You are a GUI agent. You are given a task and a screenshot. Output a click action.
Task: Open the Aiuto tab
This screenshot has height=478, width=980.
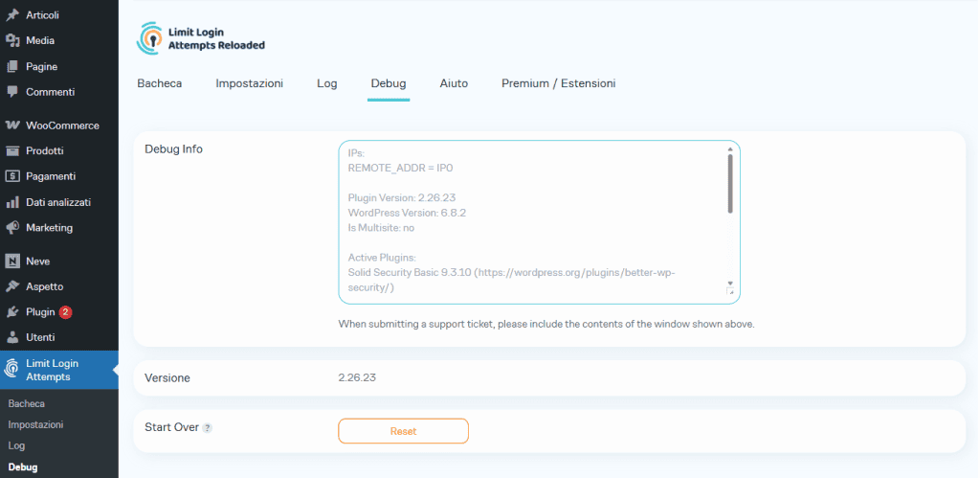[454, 83]
